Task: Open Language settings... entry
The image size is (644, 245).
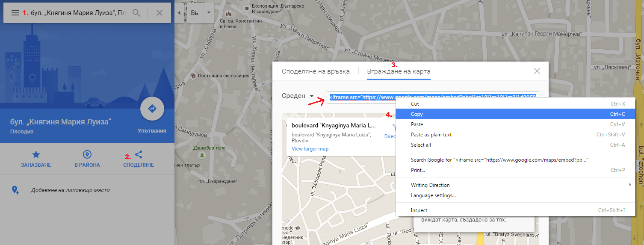Action: click(515, 195)
